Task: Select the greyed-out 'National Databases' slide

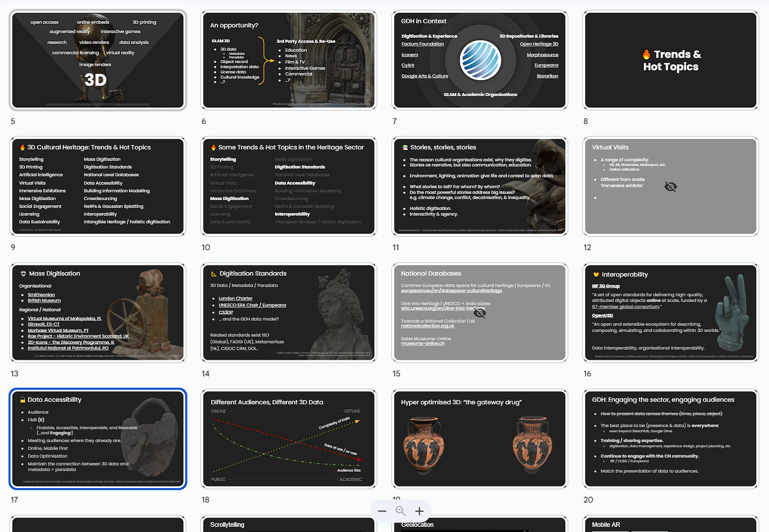Action: [x=480, y=312]
